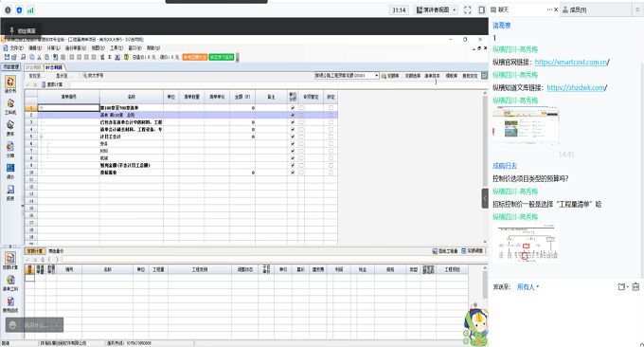Open 演讲者视图 view dropdown
The height and width of the screenshot is (347, 644).
point(437,9)
